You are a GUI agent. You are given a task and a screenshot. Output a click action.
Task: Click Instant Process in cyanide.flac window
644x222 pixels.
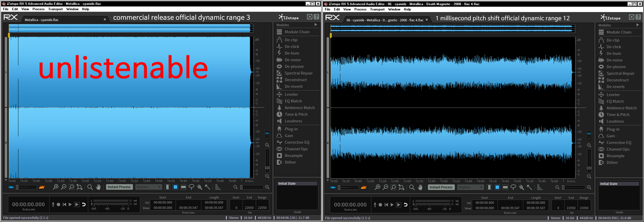[119, 187]
